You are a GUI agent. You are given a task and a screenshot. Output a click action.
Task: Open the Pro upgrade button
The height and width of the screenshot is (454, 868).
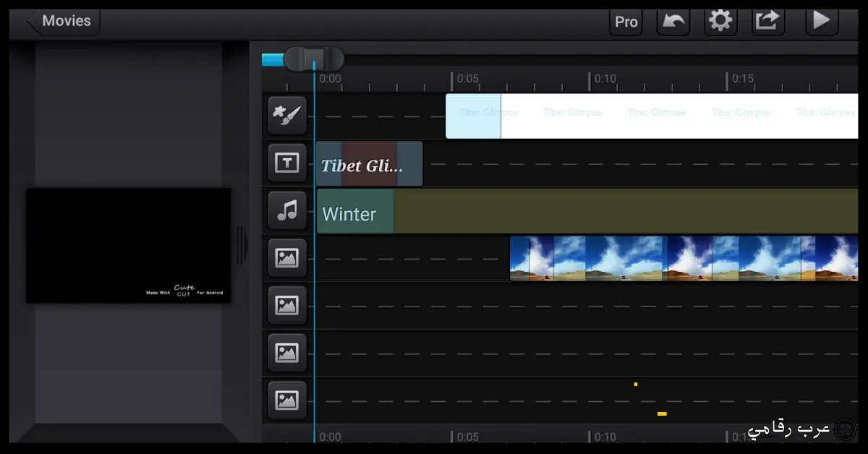[626, 22]
